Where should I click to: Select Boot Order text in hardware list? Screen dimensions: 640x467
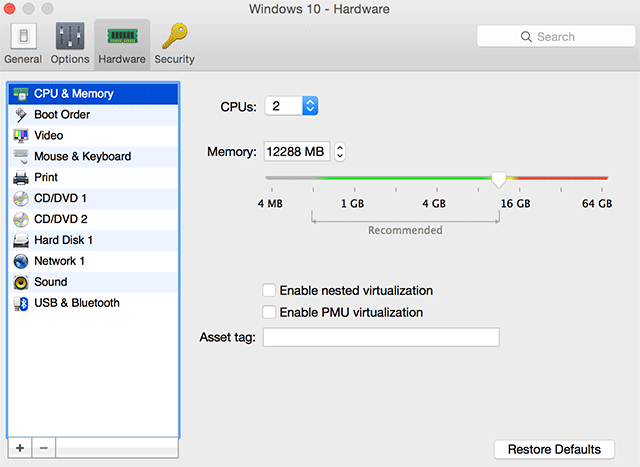pos(62,115)
